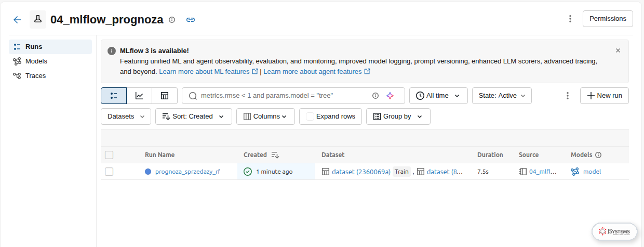This screenshot has height=247, width=644.
Task: Open the Columns selector dropdown
Action: point(265,116)
